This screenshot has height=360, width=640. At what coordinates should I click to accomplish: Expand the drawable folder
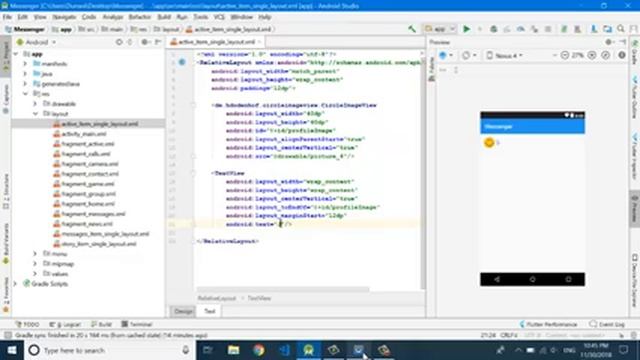[x=36, y=104]
